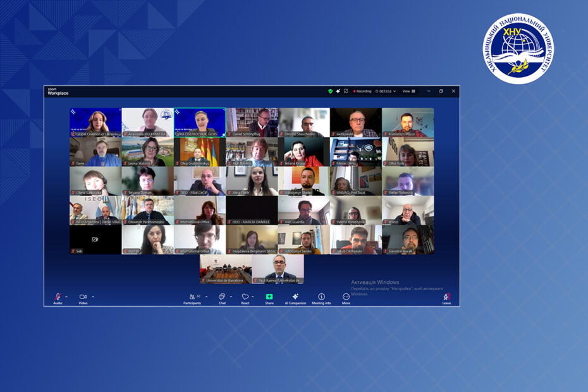Click the green encryption shield icon
Image resolution: width=588 pixels, height=392 pixels.
pos(330,91)
